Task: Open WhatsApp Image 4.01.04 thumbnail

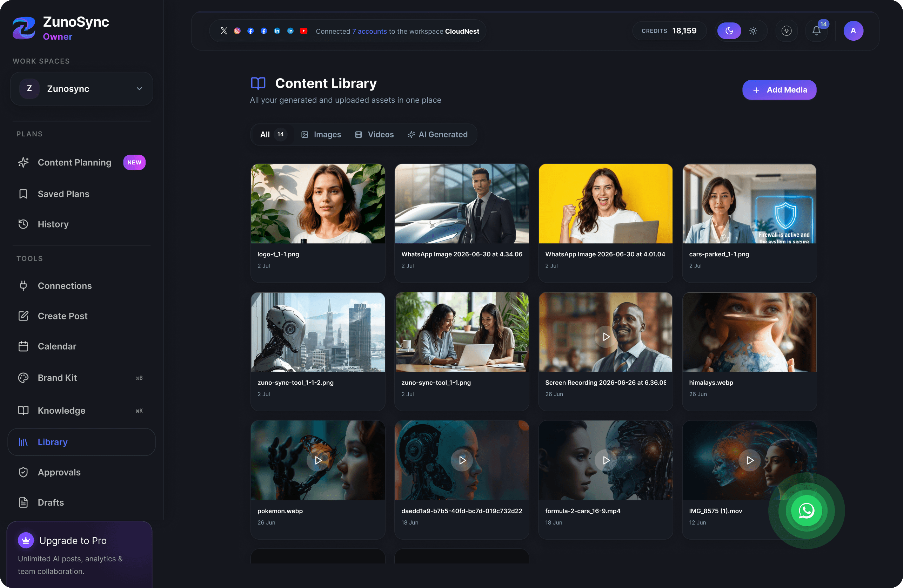Action: (x=606, y=204)
